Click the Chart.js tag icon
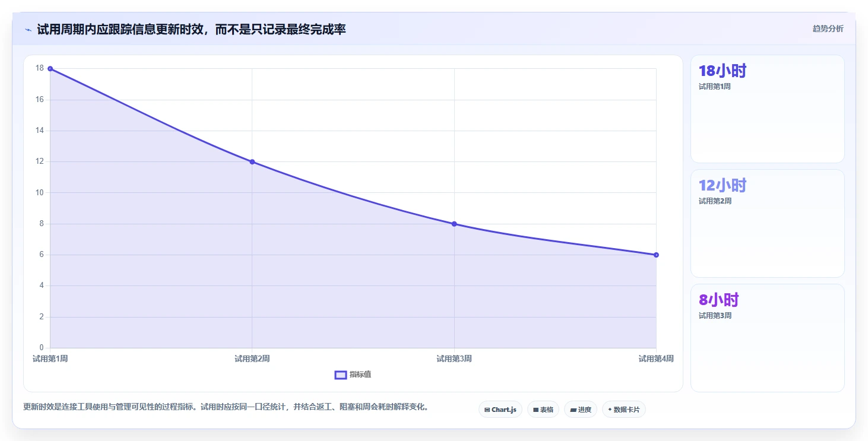 coord(487,410)
